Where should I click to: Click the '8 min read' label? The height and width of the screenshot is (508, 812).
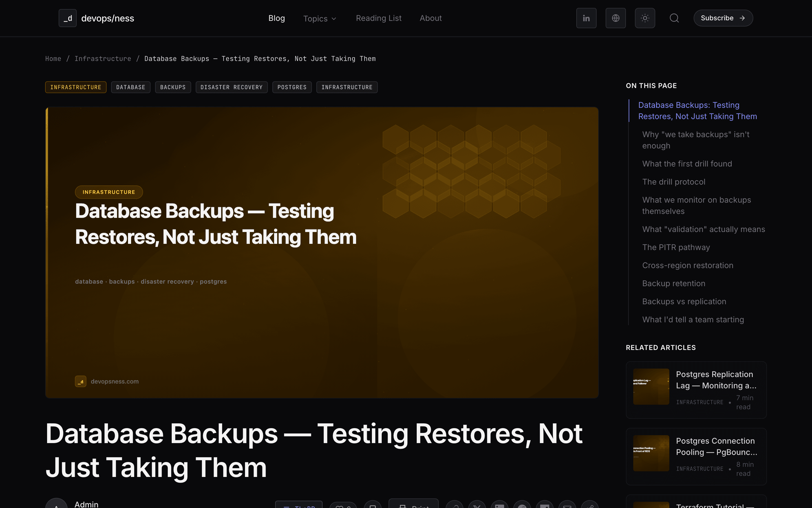745,469
